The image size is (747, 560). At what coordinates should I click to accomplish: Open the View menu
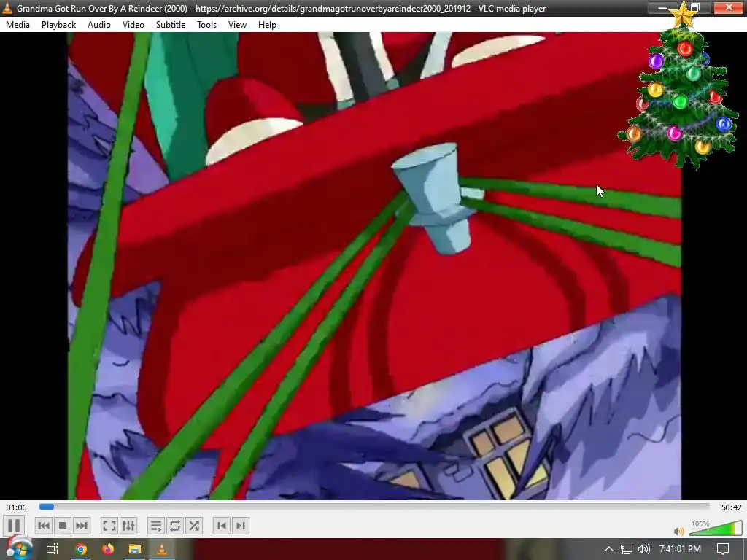coord(237,25)
